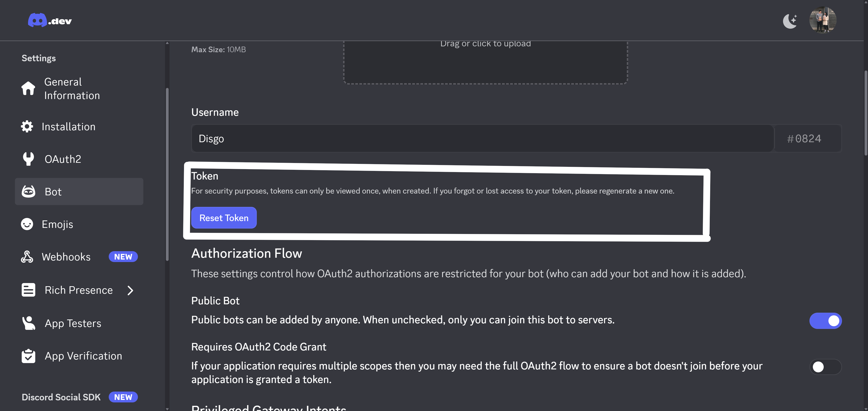Go to App Testers section
This screenshot has width=868, height=411.
(x=73, y=324)
